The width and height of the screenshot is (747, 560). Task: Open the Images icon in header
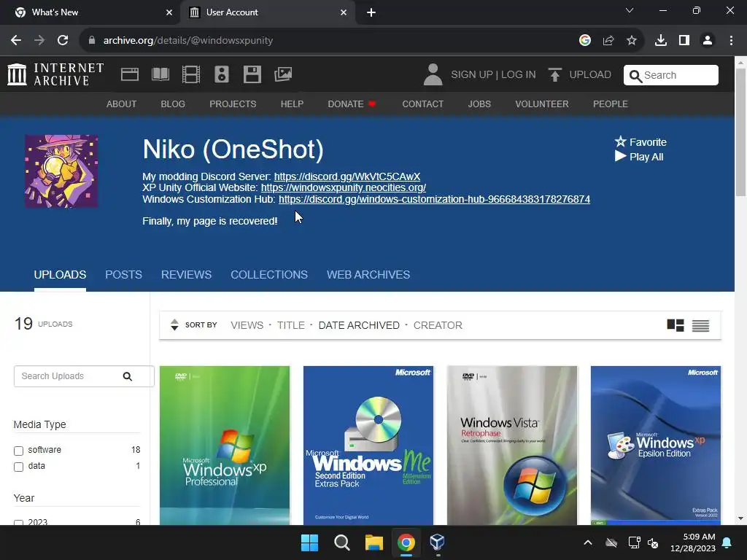pyautogui.click(x=283, y=74)
